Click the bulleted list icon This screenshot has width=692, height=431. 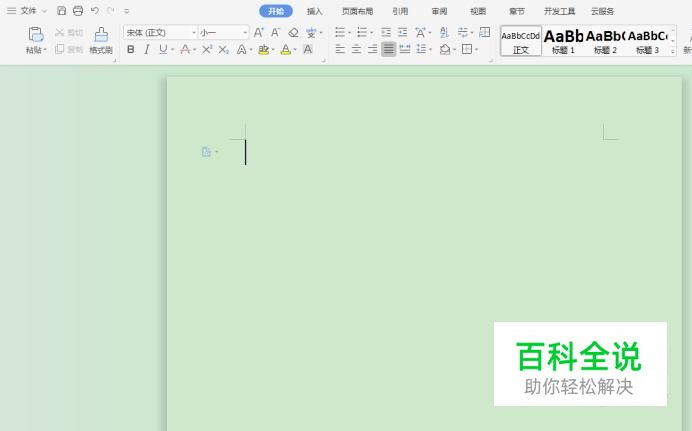pyautogui.click(x=340, y=32)
